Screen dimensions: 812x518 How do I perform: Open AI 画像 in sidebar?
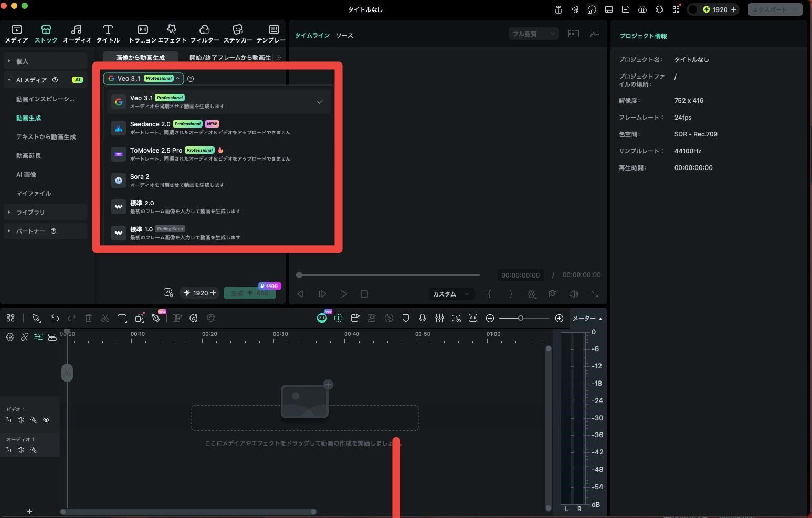point(26,175)
